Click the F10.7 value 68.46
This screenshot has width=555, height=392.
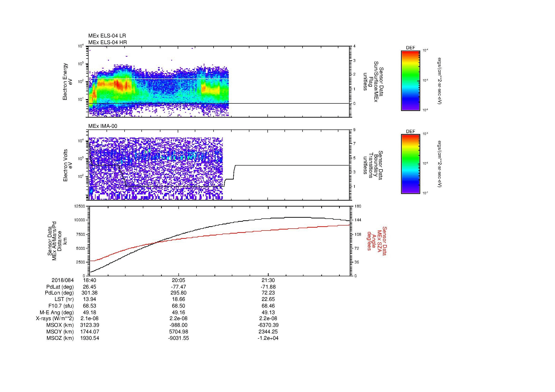tap(268, 306)
